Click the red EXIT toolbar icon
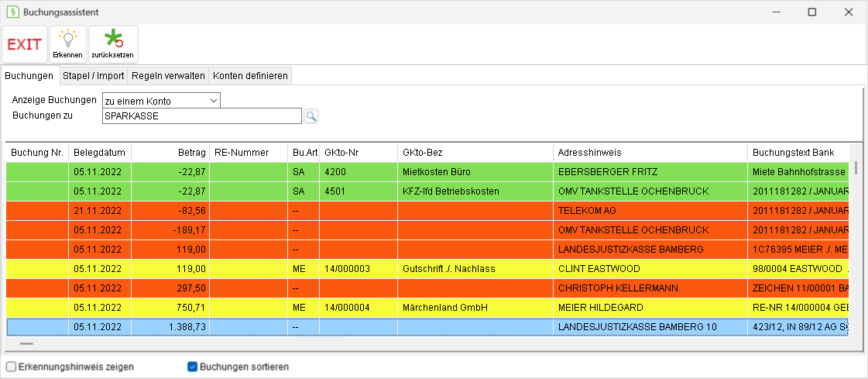The width and height of the screenshot is (868, 379). click(x=25, y=44)
